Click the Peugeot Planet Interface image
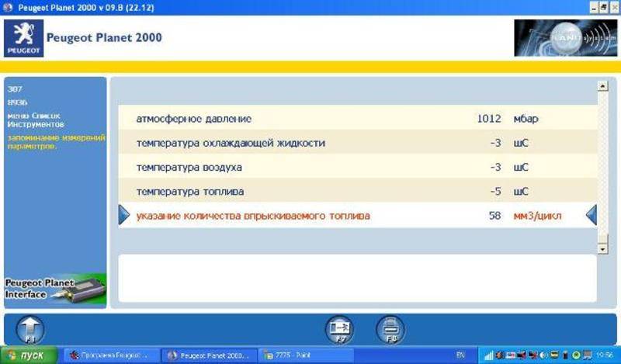The width and height of the screenshot is (621, 364). click(55, 289)
